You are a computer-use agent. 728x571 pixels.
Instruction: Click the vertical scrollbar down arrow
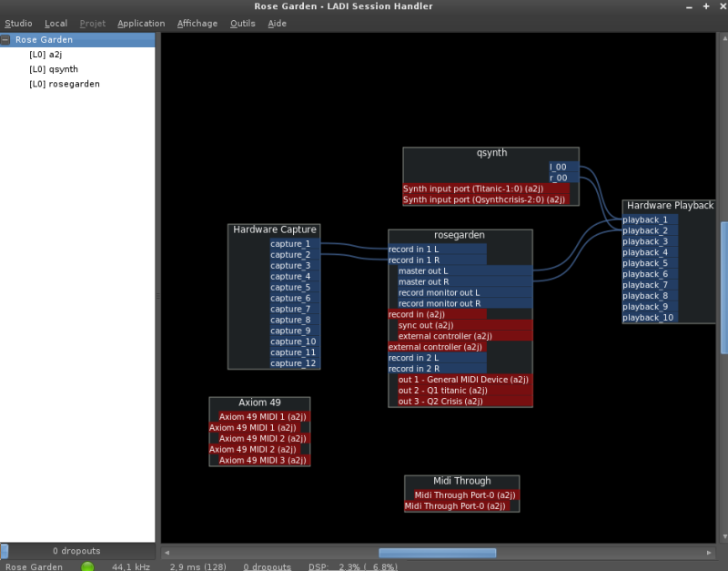tap(724, 536)
